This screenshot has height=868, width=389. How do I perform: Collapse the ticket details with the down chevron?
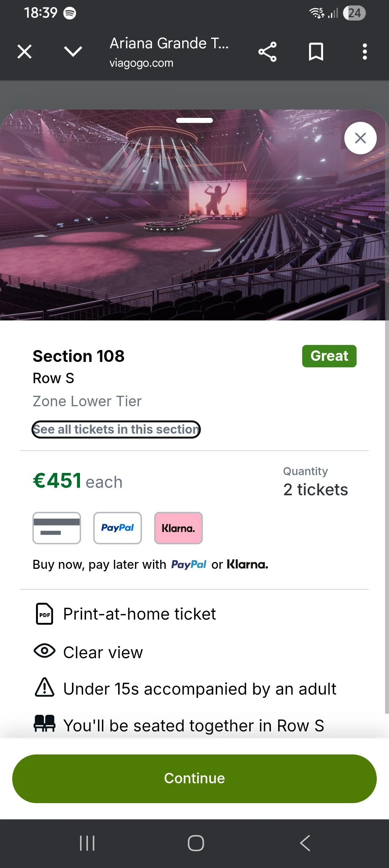[73, 52]
